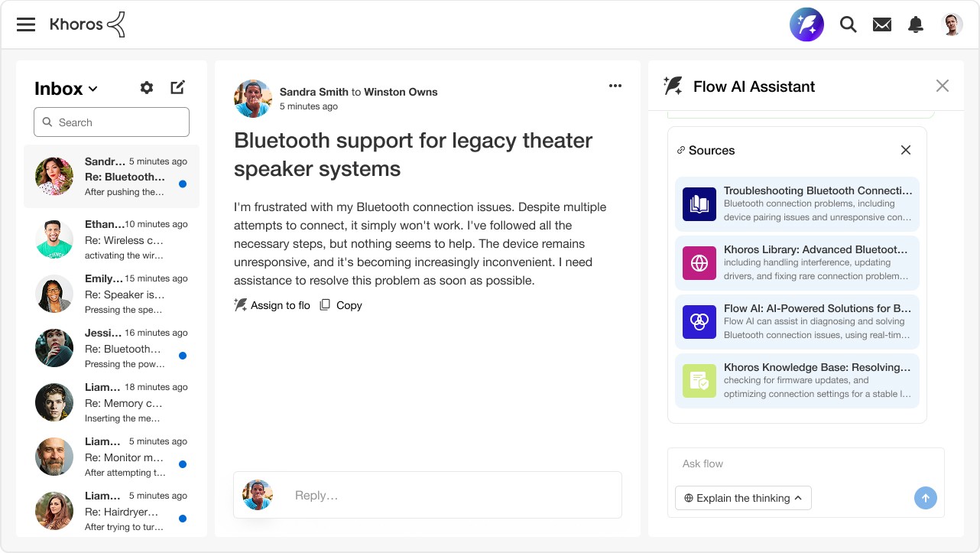The image size is (980, 553).
Task: Copy the message text
Action: [x=341, y=305]
